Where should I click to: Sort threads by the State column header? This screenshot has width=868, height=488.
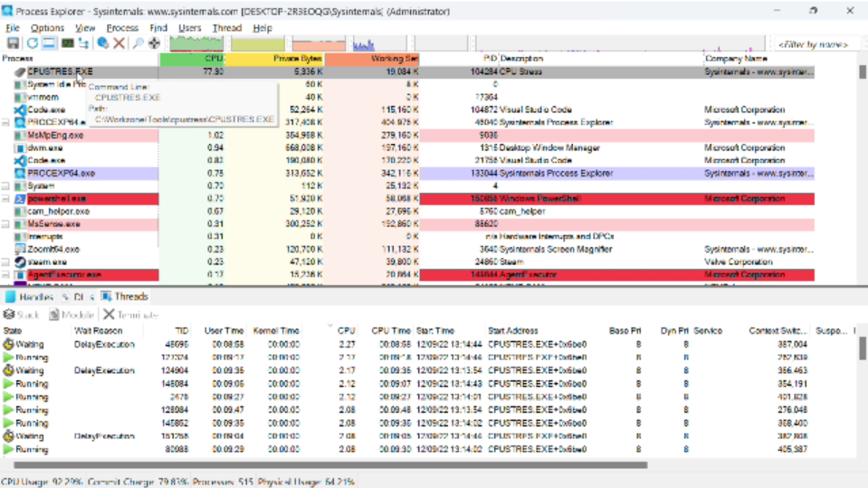pos(35,330)
